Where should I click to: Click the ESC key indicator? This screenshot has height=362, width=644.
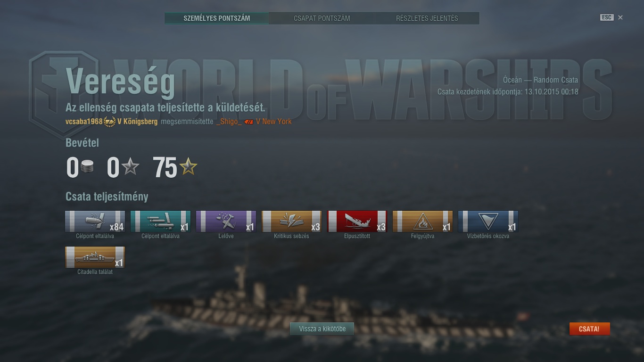pos(607,17)
